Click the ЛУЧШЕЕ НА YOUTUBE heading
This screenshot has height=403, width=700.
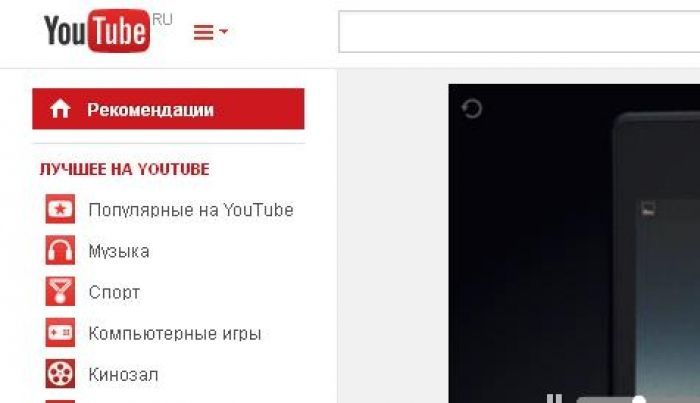click(x=125, y=169)
